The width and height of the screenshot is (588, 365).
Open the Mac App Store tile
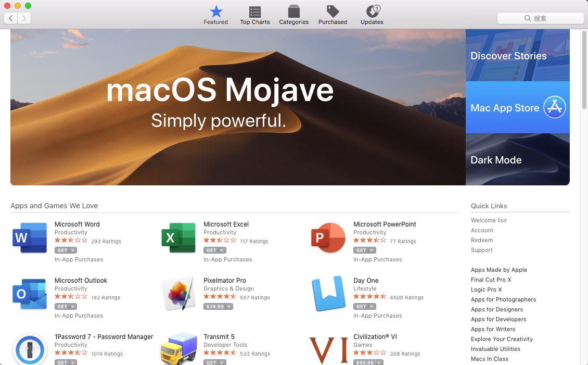tap(518, 107)
